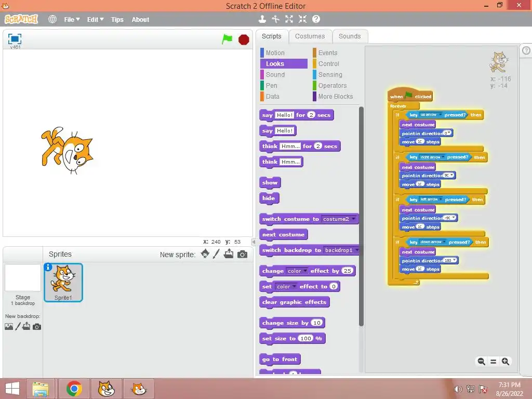Open color dropdown in set effect block
The width and height of the screenshot is (532, 399).
point(285,286)
